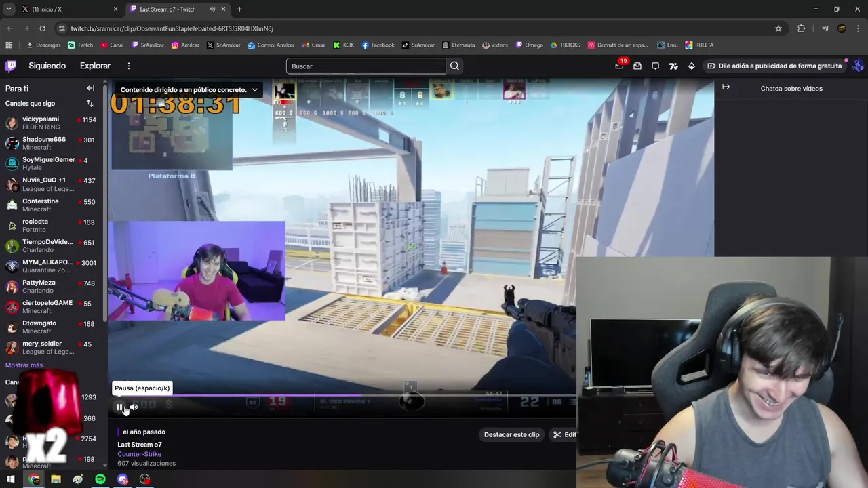Click Dile adiós a publicidad banner
The height and width of the screenshot is (488, 868).
[774, 66]
